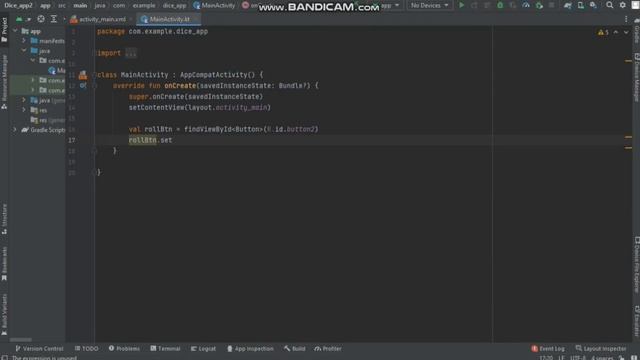Open the Terminal tool window
Viewport: 640px width, 360px height.
coord(165,349)
